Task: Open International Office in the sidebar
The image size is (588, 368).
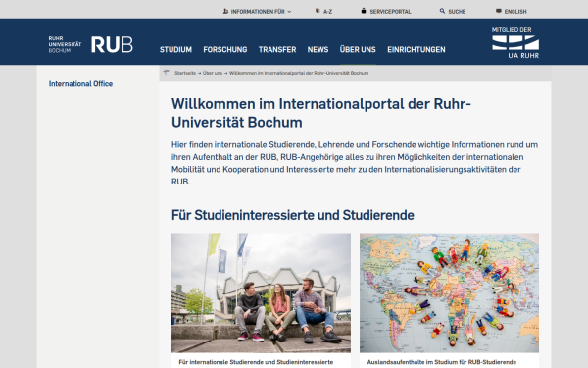Action: [x=80, y=84]
